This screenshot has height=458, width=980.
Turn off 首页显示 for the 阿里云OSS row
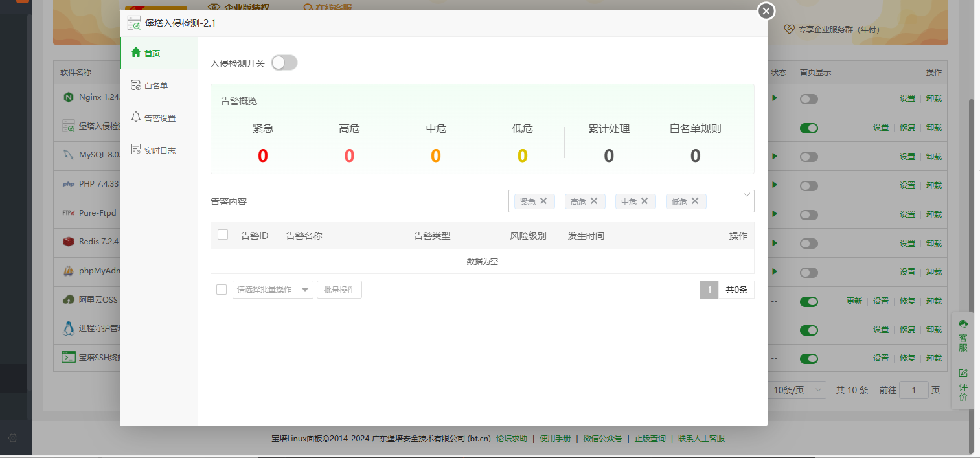pos(809,301)
